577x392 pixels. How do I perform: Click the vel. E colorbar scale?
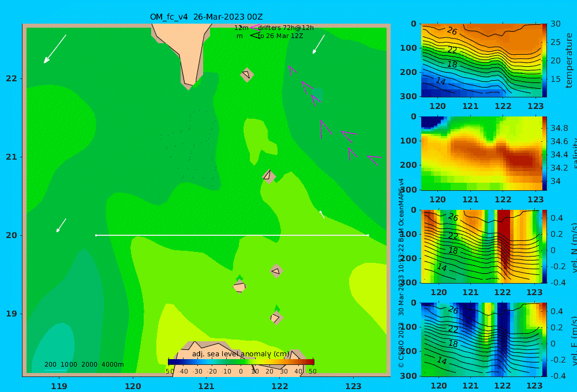pos(544,340)
